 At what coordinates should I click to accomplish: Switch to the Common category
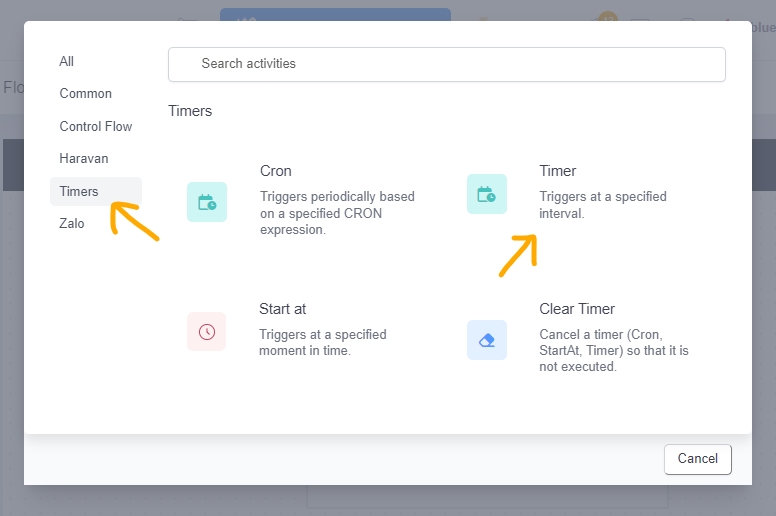tap(86, 94)
